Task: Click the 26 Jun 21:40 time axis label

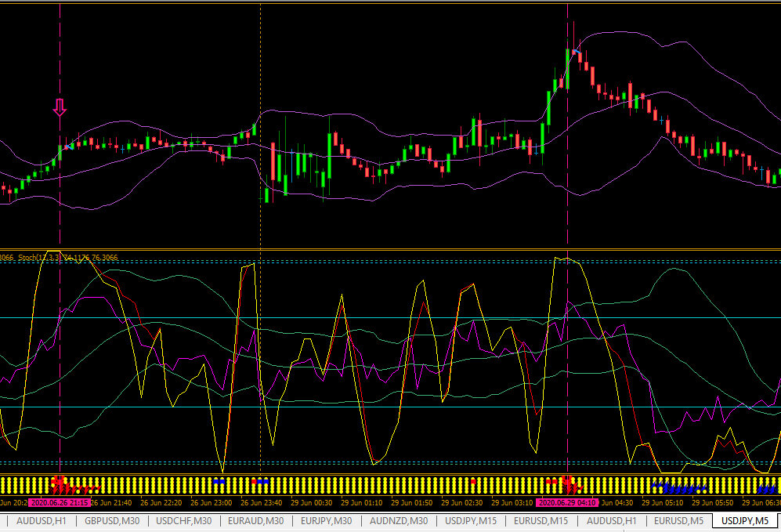Action: (x=111, y=502)
